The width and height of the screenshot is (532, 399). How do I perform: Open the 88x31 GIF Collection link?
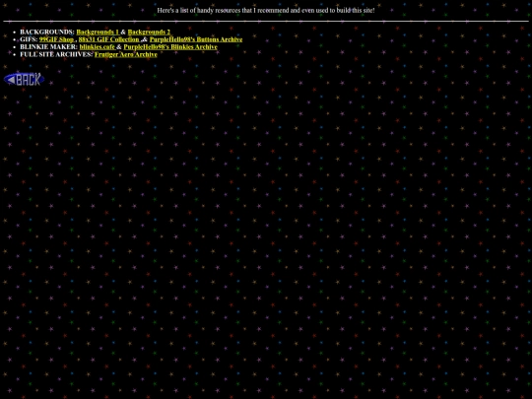109,39
